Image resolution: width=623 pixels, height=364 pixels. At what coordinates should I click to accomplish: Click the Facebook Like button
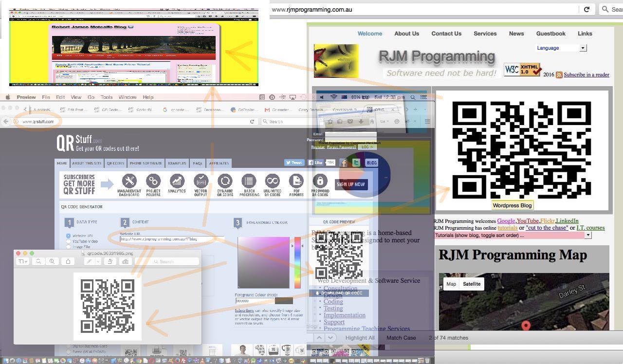click(315, 163)
